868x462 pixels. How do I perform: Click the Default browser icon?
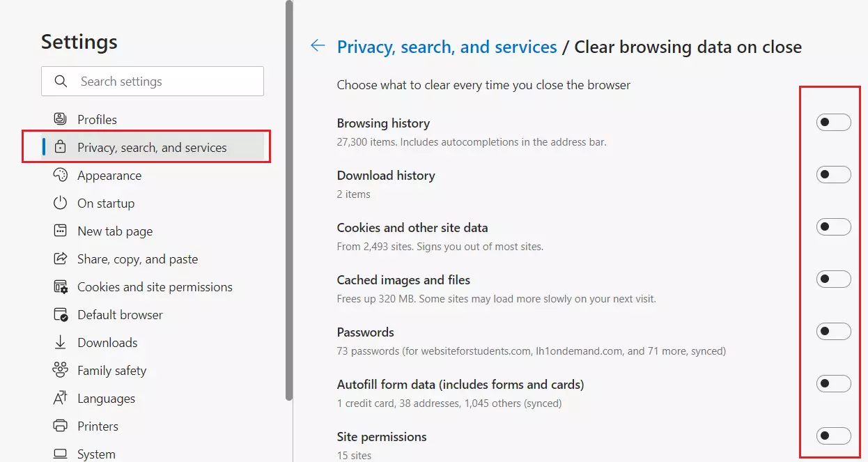(x=61, y=314)
